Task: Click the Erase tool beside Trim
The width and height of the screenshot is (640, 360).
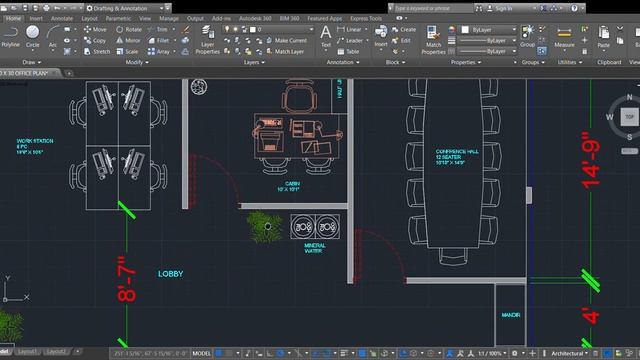Action: (186, 29)
